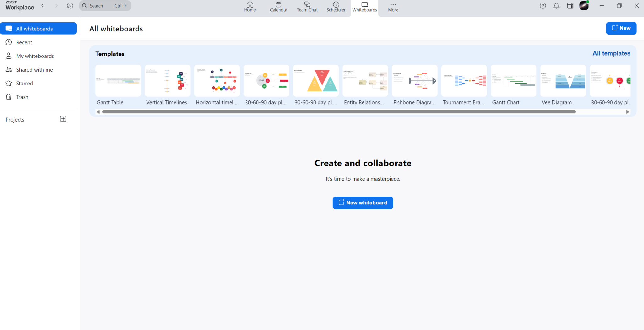This screenshot has height=330, width=644.
Task: Click the New button
Action: pyautogui.click(x=621, y=28)
